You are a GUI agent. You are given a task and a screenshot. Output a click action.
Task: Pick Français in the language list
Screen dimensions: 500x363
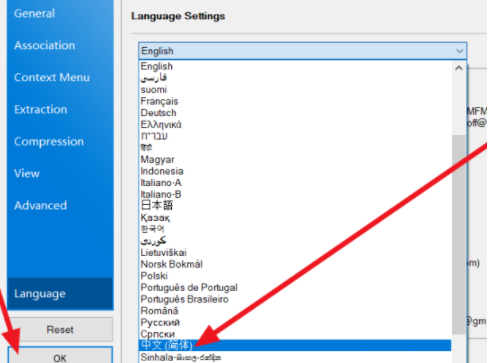[x=295, y=101]
